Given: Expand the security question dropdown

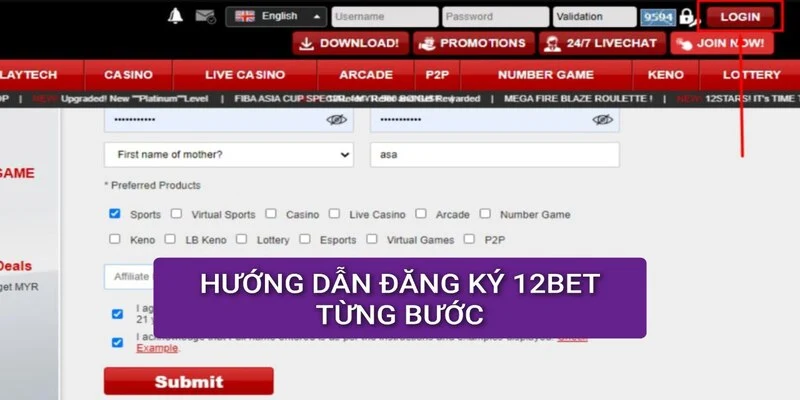Looking at the screenshot, I should 229,155.
